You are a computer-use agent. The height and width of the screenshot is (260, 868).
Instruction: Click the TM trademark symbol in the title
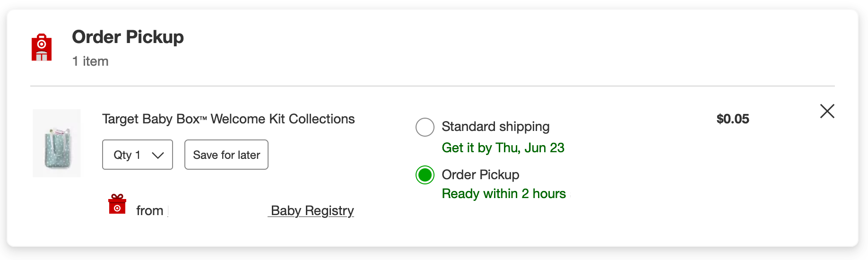[x=203, y=119]
